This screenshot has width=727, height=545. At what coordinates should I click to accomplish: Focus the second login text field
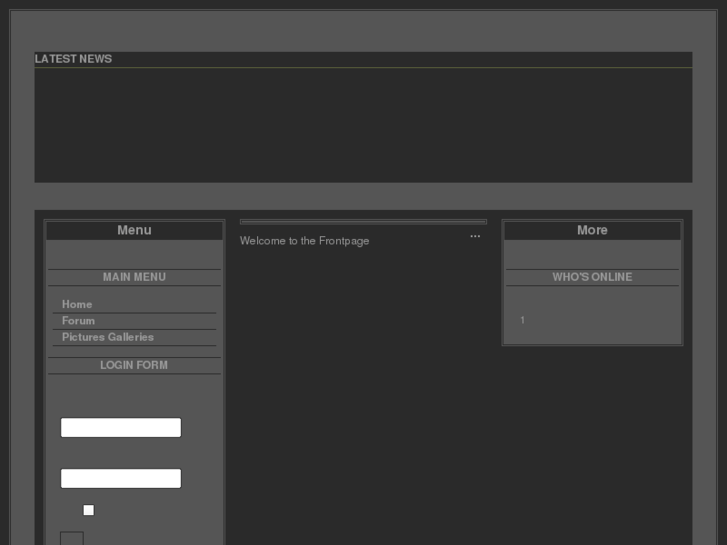coord(121,479)
